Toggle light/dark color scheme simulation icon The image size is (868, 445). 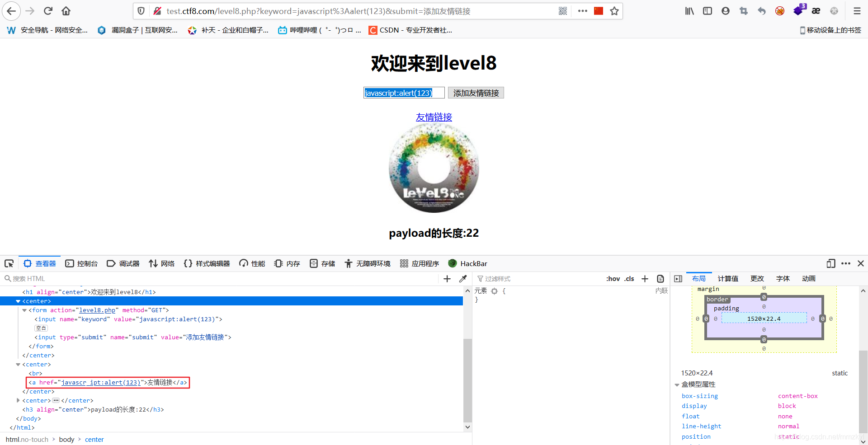click(x=660, y=279)
